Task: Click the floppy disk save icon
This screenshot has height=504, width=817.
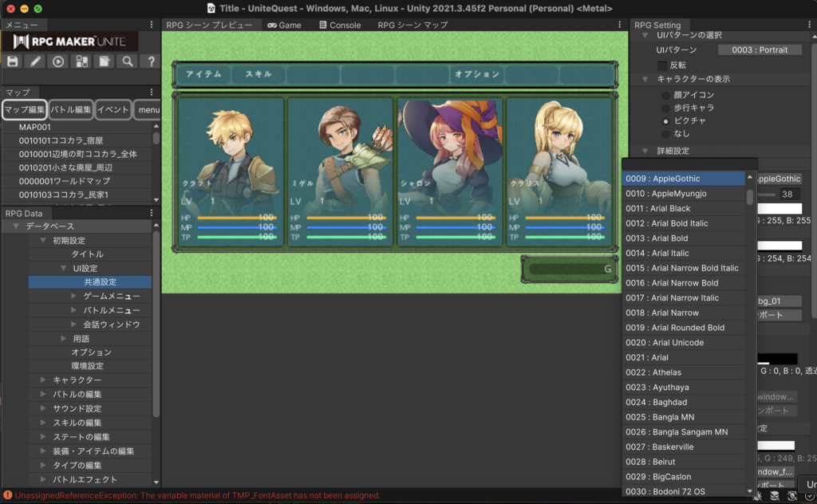Action: coord(13,61)
